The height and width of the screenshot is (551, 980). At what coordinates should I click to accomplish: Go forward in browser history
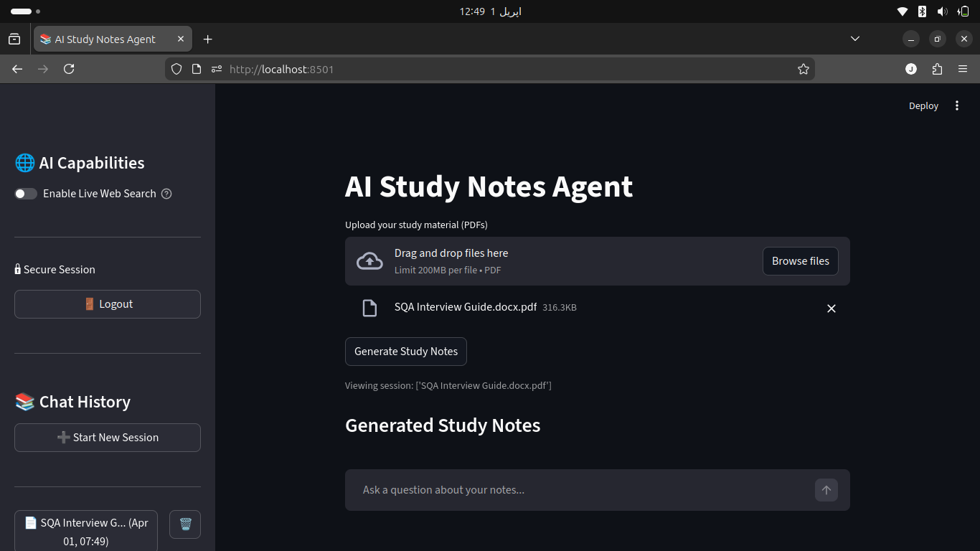point(43,69)
